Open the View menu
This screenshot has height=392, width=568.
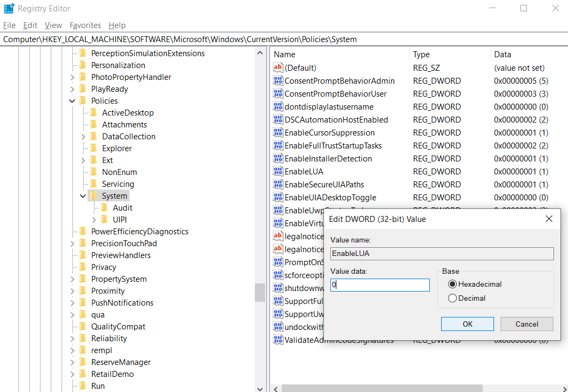pos(53,25)
